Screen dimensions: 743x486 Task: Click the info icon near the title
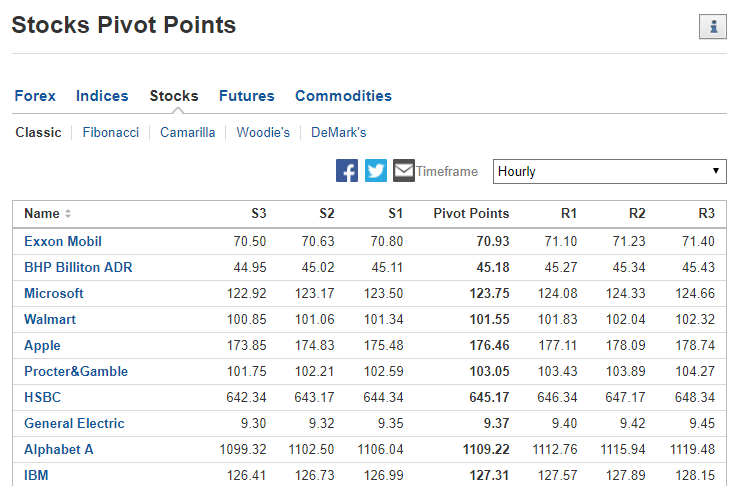[x=712, y=27]
